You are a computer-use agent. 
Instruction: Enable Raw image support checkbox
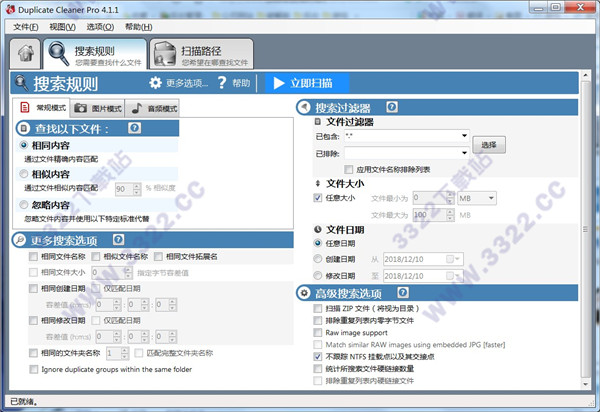[318, 332]
